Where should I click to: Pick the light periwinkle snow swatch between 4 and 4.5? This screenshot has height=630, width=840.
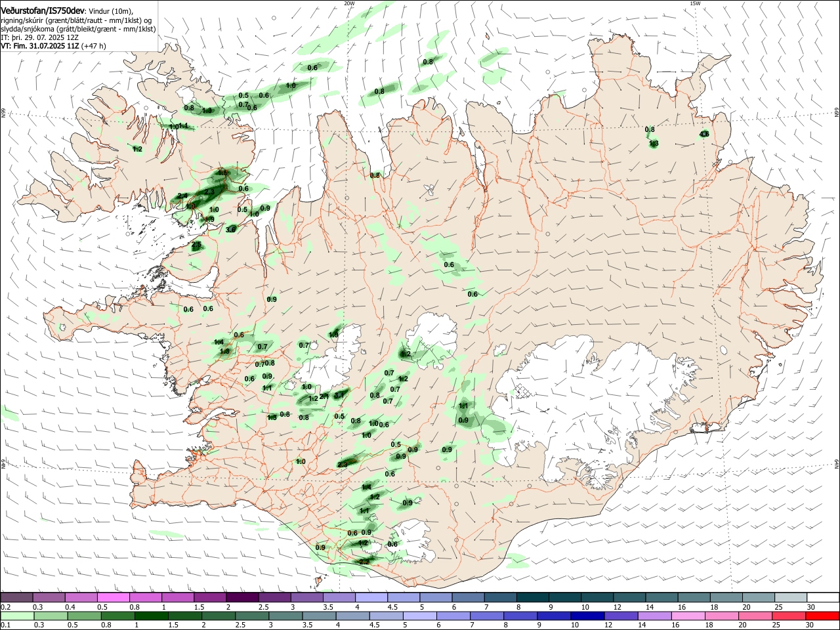pyautogui.click(x=371, y=598)
